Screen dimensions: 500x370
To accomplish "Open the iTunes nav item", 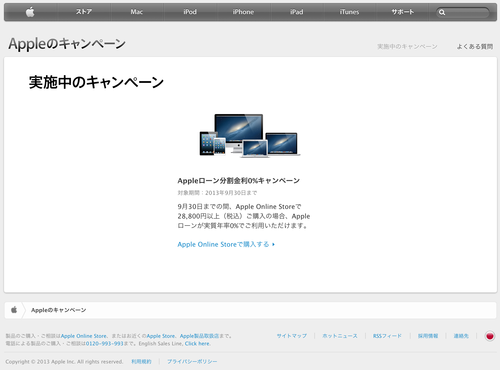I will [x=349, y=12].
